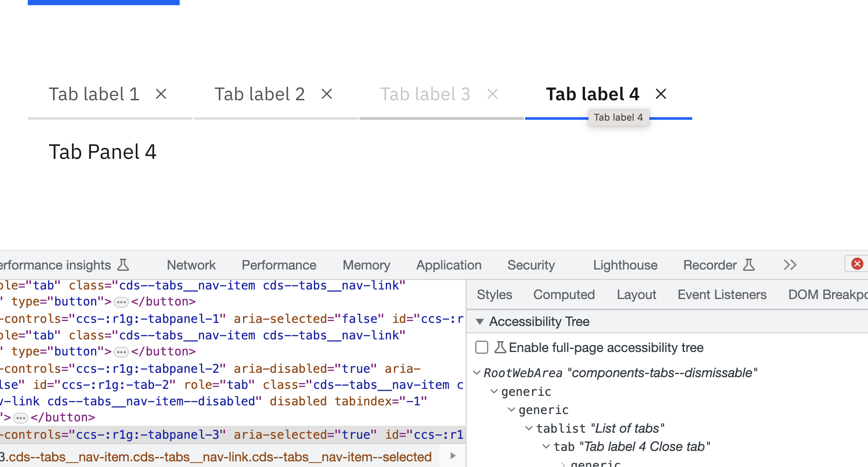This screenshot has width=868, height=467.
Task: Click the nav-item--selected breadcrumb
Action: tap(216, 457)
